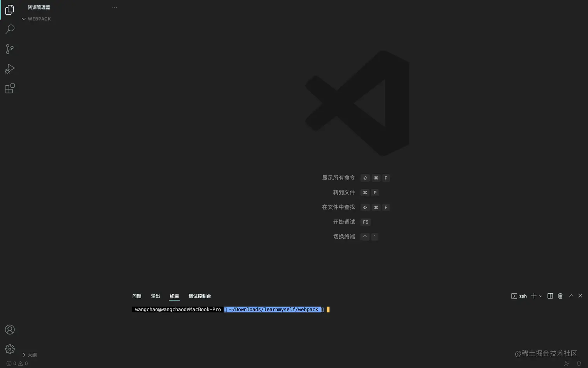
Task: Click the F5 key hint
Action: point(366,222)
